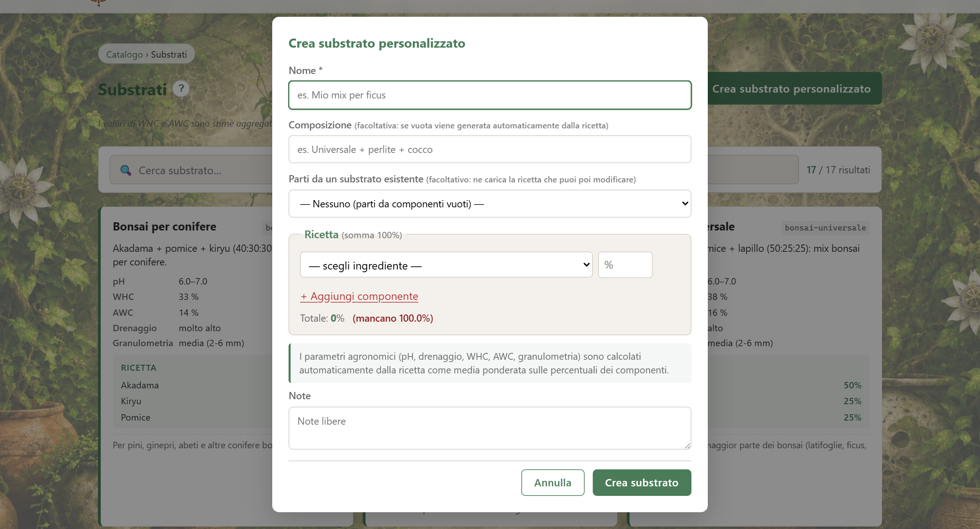Click 'molto alto' drainage value
Screen dimensions: 980x529
coord(200,328)
